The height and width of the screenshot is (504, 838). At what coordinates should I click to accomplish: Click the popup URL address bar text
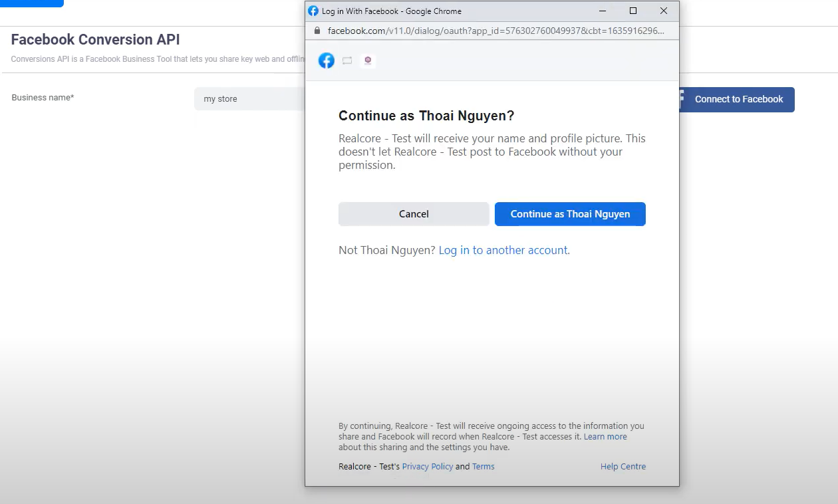(495, 31)
